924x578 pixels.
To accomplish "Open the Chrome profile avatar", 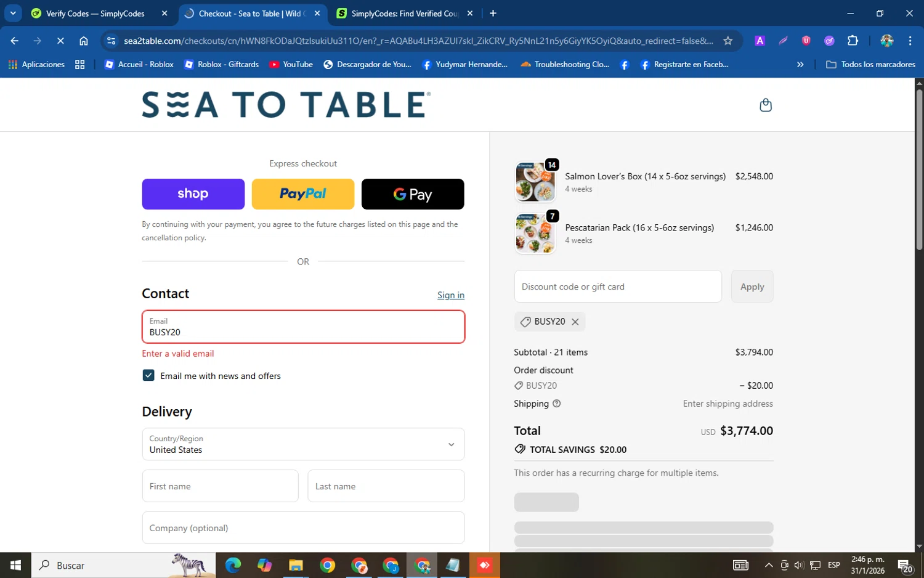I will pos(887,41).
